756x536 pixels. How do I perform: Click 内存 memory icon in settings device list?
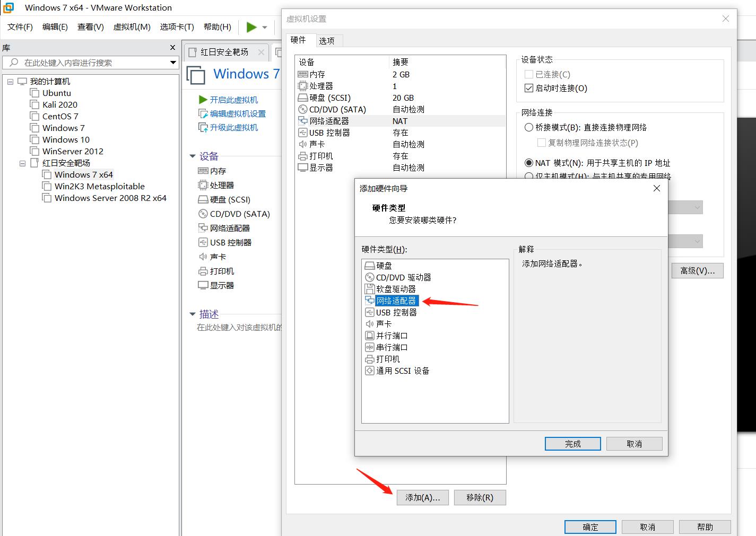[303, 74]
